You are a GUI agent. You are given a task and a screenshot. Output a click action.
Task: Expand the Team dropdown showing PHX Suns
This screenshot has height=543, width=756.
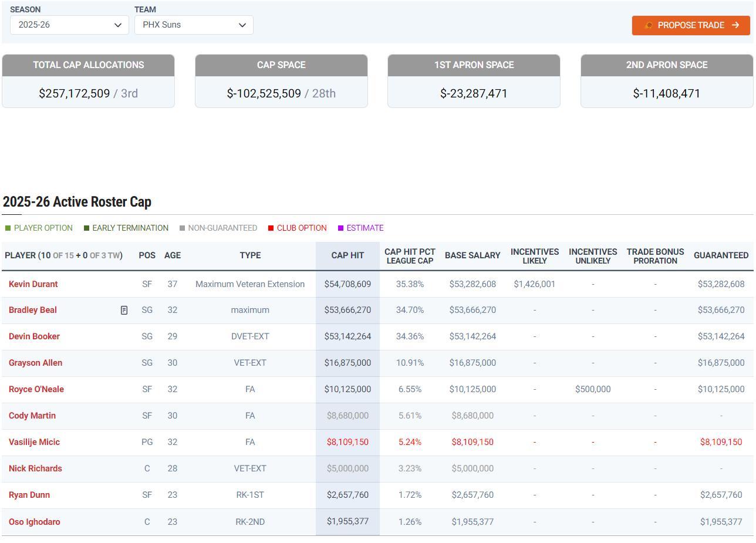point(194,25)
